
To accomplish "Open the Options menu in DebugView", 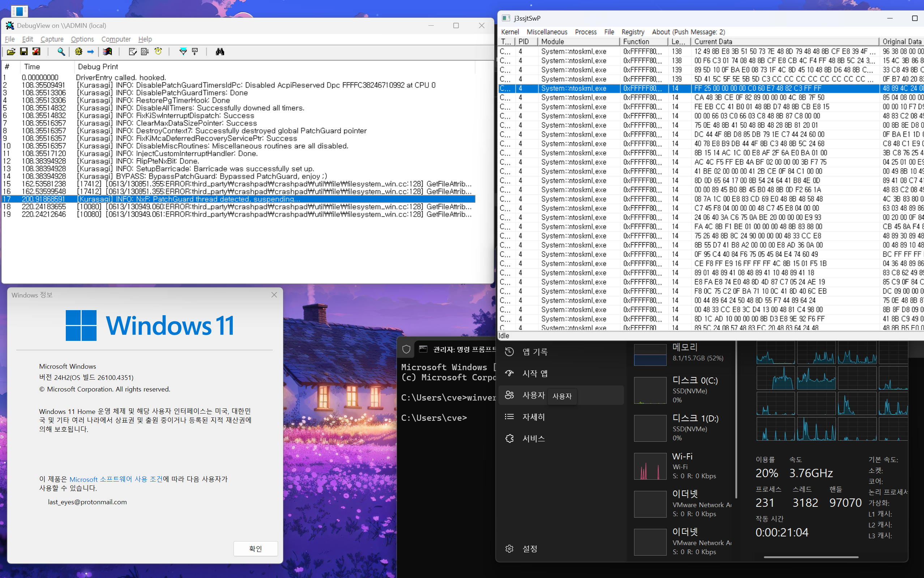I will [82, 39].
